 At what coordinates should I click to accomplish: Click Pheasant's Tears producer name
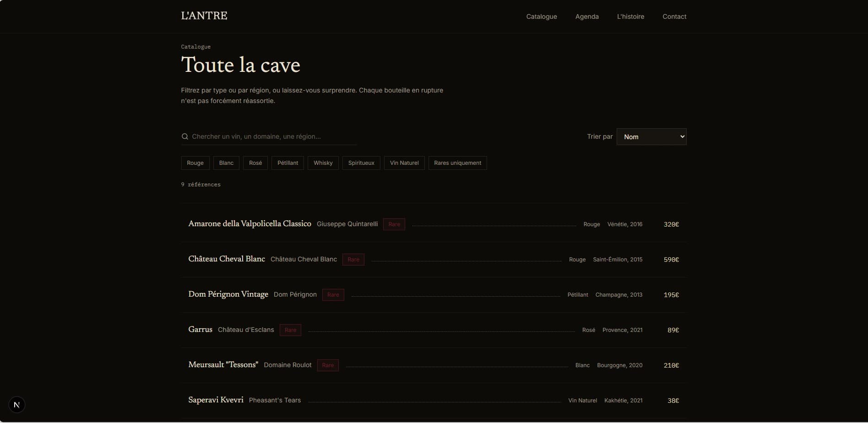click(275, 400)
